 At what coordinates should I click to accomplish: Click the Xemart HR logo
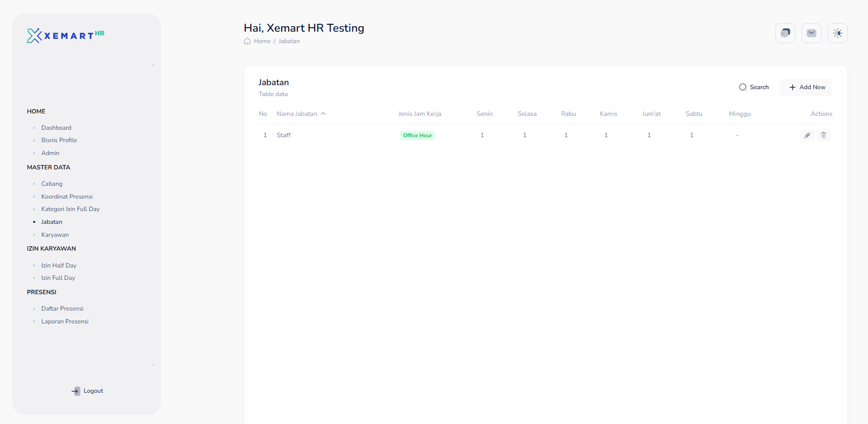65,35
